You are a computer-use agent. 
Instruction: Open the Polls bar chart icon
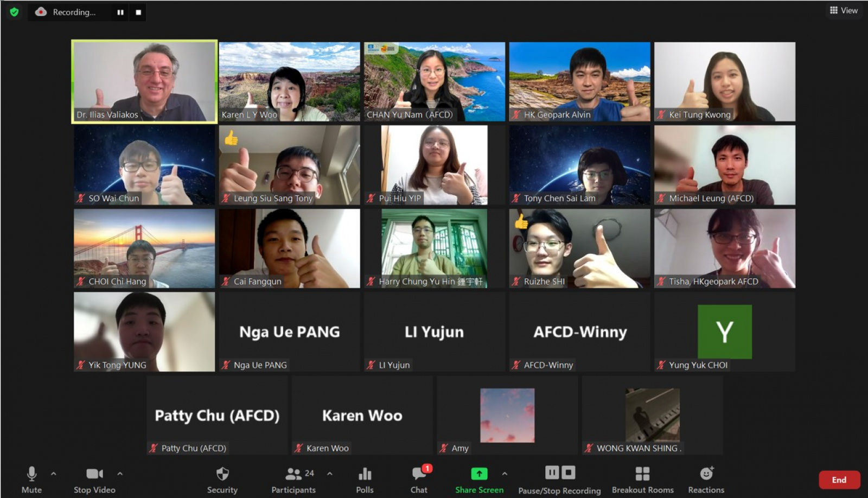[x=365, y=474]
